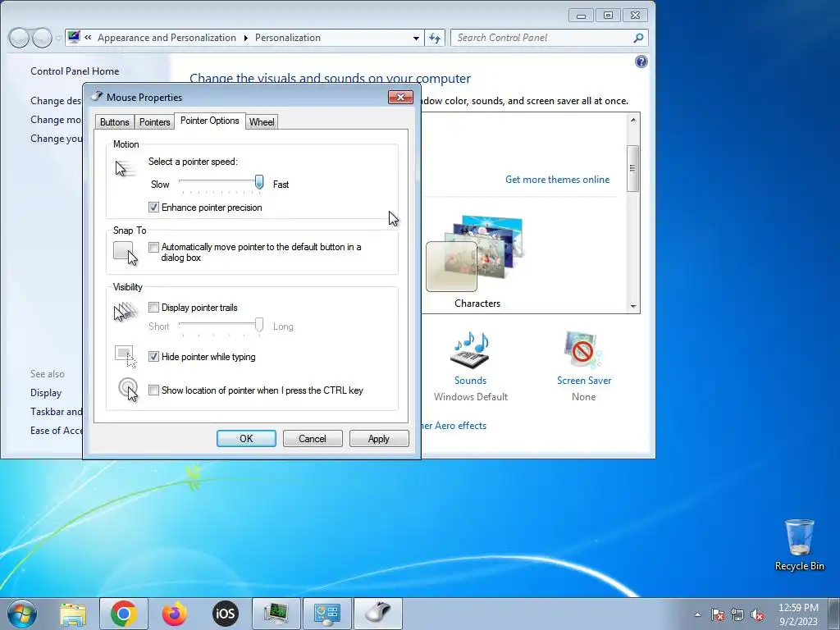Click the Control Panel back arrow button

click(19, 38)
